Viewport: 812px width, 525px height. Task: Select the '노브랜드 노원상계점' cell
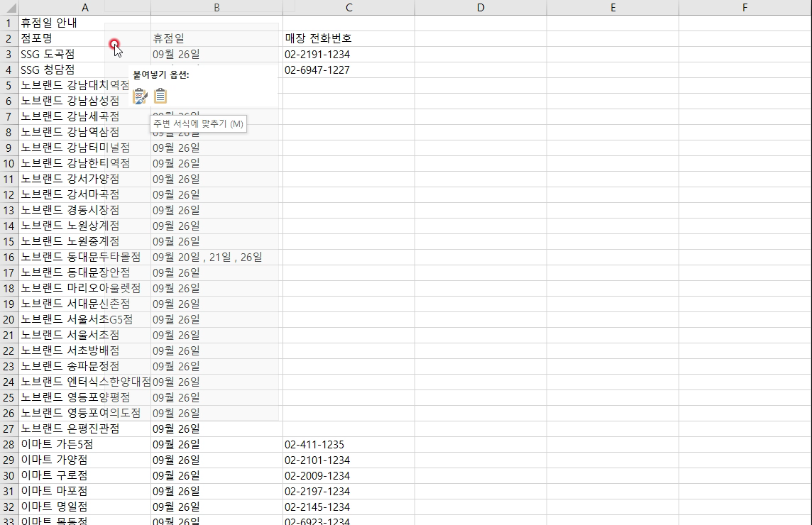click(x=85, y=226)
